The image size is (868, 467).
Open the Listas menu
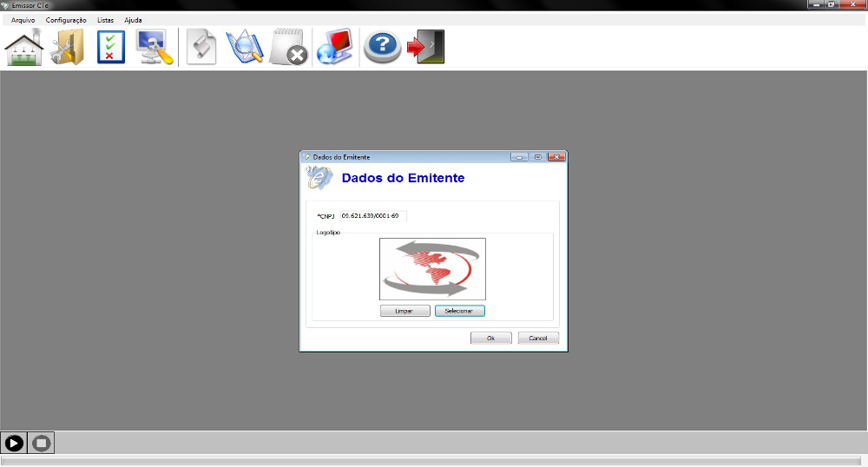pos(105,20)
